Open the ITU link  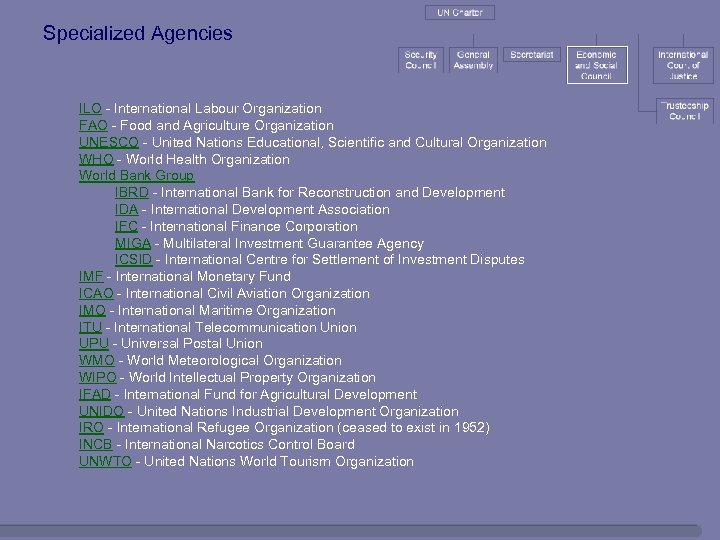(x=90, y=327)
